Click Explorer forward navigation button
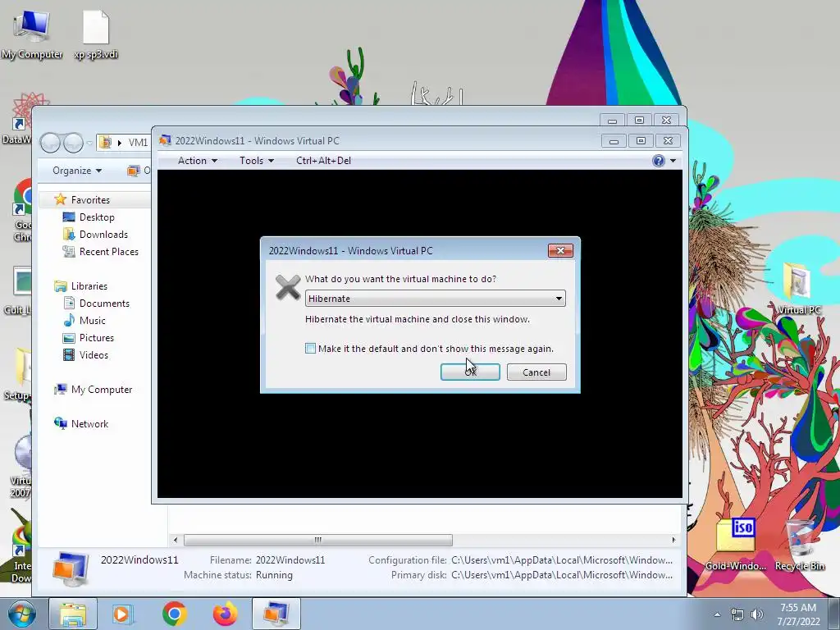840x630 pixels. 73,143
